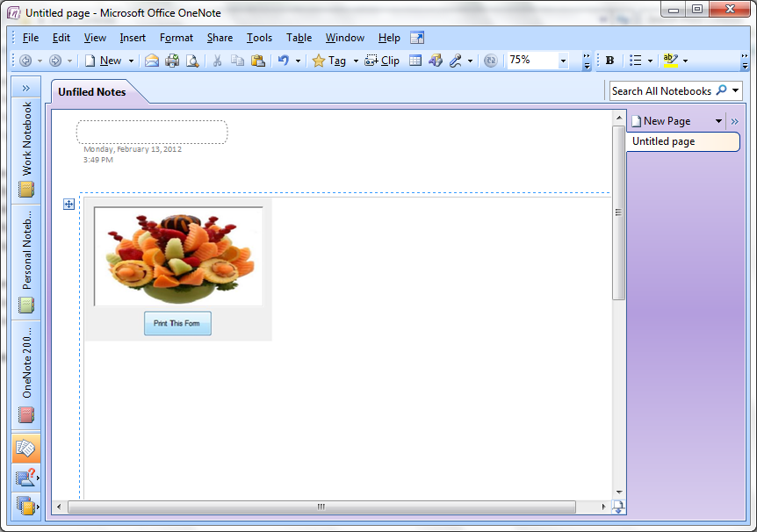Open the OneNote 2007 Guide notebook
Viewport: 757px width, 532px height.
coord(26,375)
